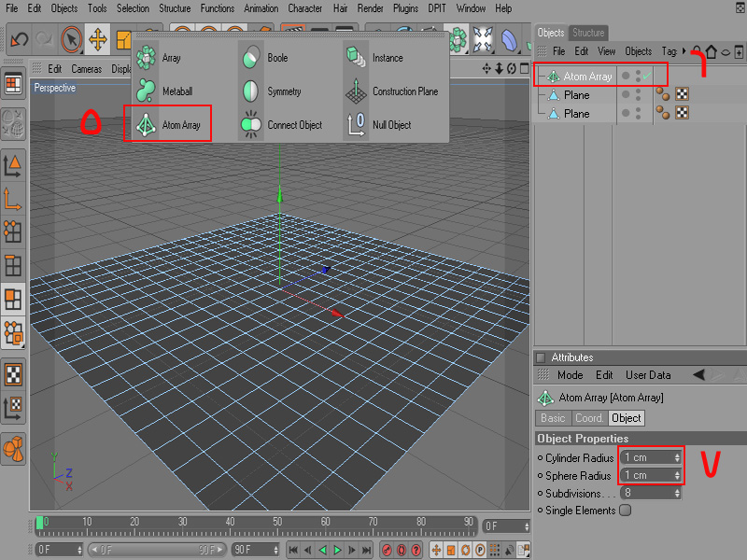Select the Texture Axis tool in left palette
This screenshot has width=747, height=560.
pyautogui.click(x=13, y=408)
